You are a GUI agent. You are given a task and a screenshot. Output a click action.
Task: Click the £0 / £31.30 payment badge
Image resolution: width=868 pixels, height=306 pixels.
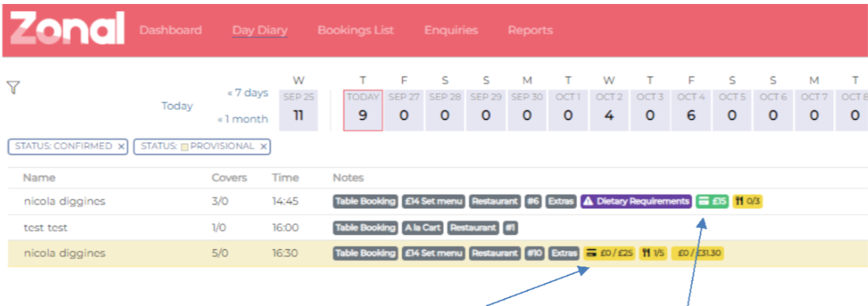[698, 253]
